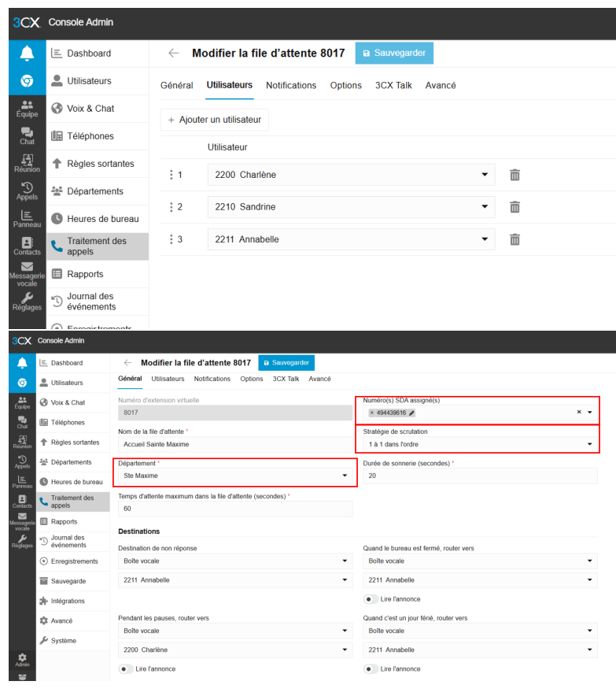
Task: Open Messagerie vocale icon in top console
Action: pos(27,275)
